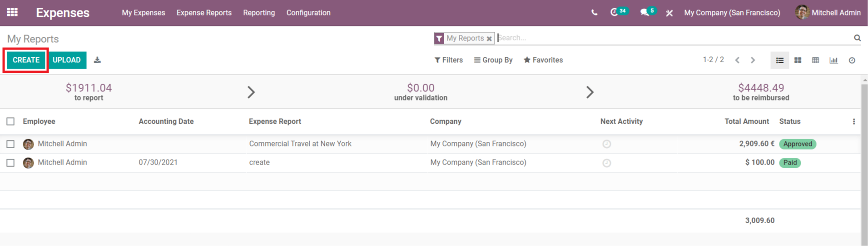The width and height of the screenshot is (868, 246).
Task: Click the download export icon
Action: tap(97, 60)
